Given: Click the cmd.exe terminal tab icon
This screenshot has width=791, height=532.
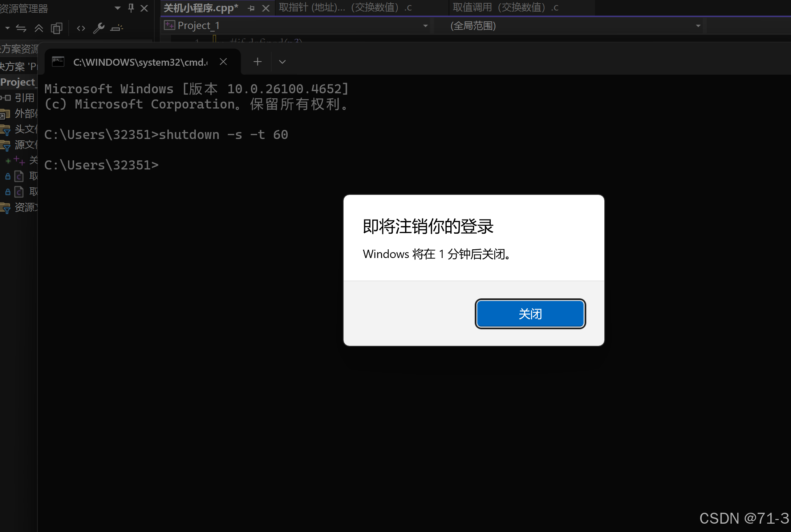Looking at the screenshot, I should point(58,62).
